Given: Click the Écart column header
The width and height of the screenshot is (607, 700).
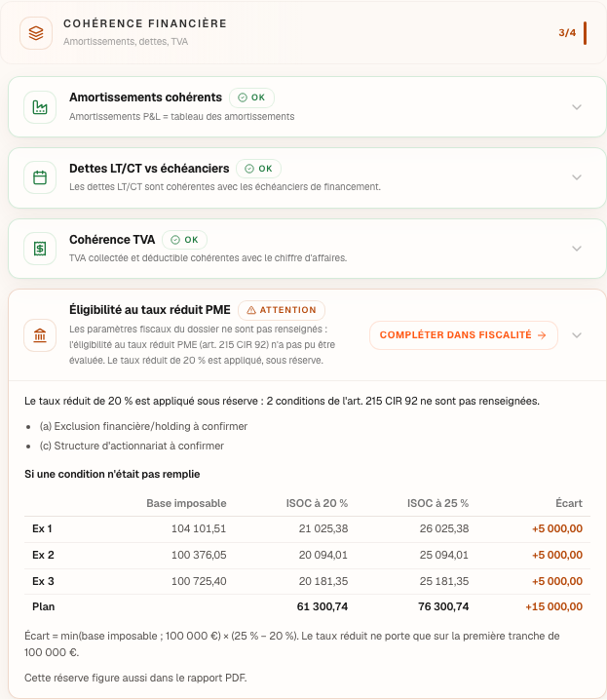Looking at the screenshot, I should (x=569, y=504).
